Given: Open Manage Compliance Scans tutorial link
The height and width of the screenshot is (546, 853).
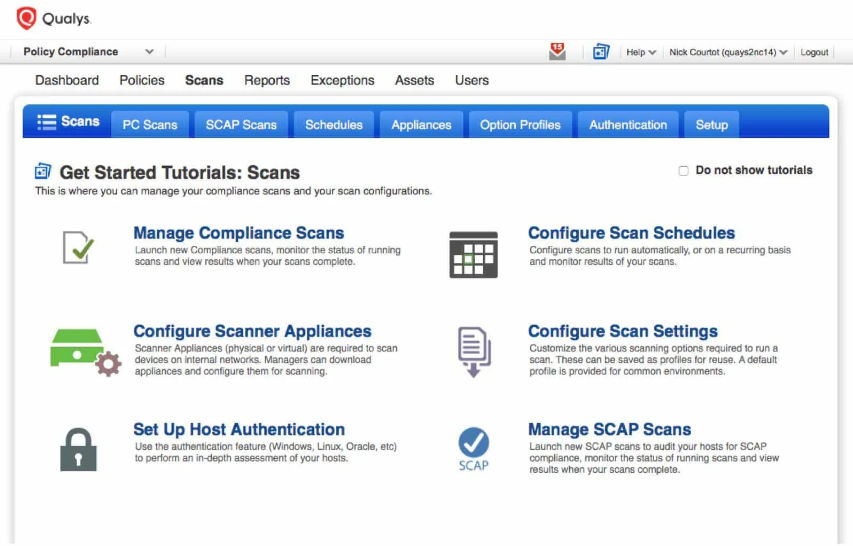Looking at the screenshot, I should (239, 233).
